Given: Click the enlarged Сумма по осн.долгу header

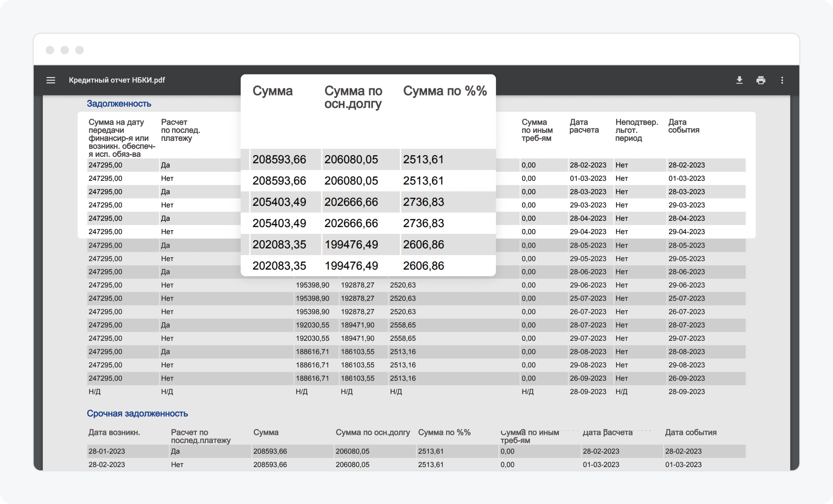Looking at the screenshot, I should (x=353, y=97).
